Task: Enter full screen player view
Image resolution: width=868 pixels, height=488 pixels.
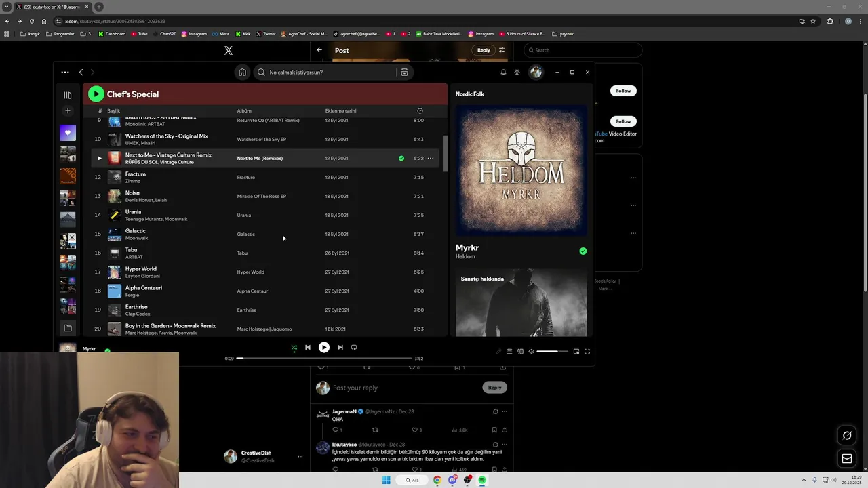Action: 587,351
